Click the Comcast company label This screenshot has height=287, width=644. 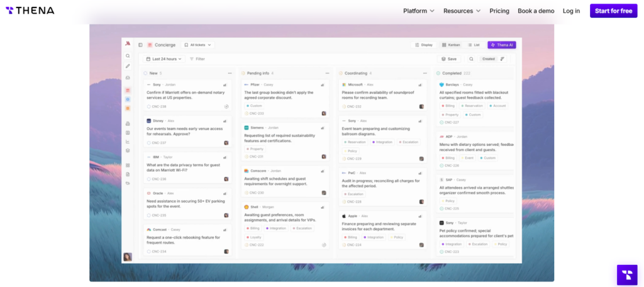(160, 230)
